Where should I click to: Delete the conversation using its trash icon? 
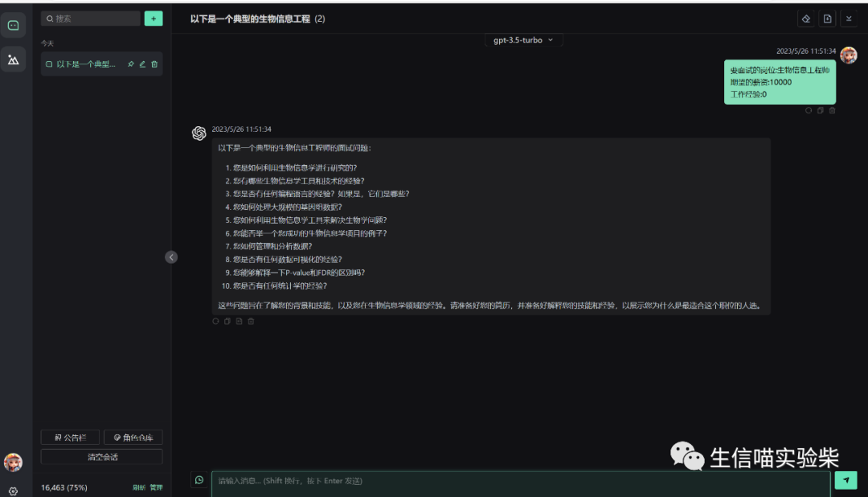click(x=154, y=64)
